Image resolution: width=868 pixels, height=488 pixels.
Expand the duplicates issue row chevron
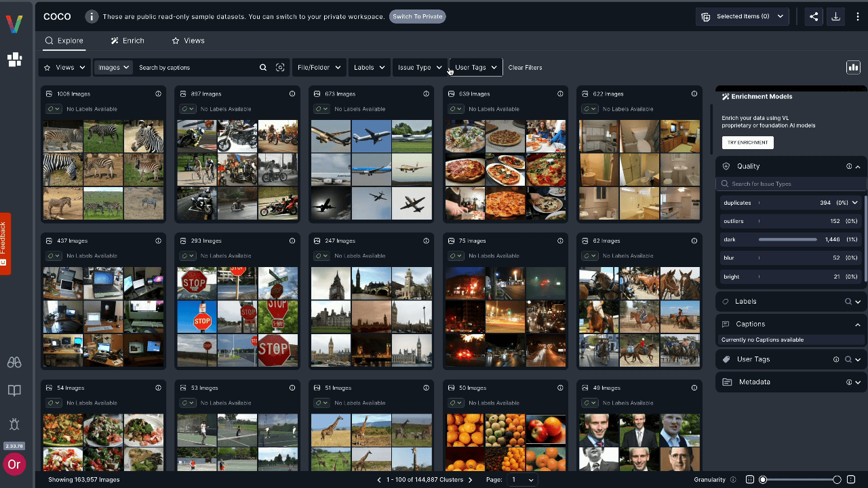[x=855, y=203]
